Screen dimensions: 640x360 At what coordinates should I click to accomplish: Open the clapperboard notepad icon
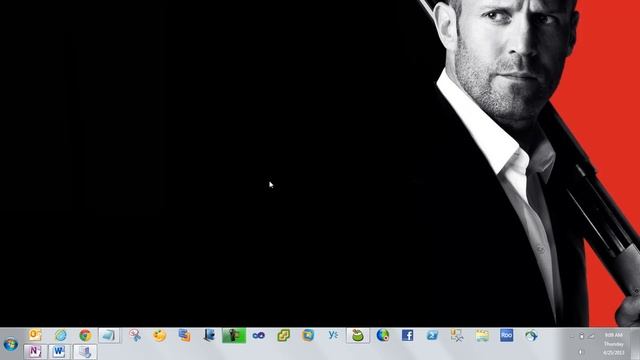[x=482, y=336]
